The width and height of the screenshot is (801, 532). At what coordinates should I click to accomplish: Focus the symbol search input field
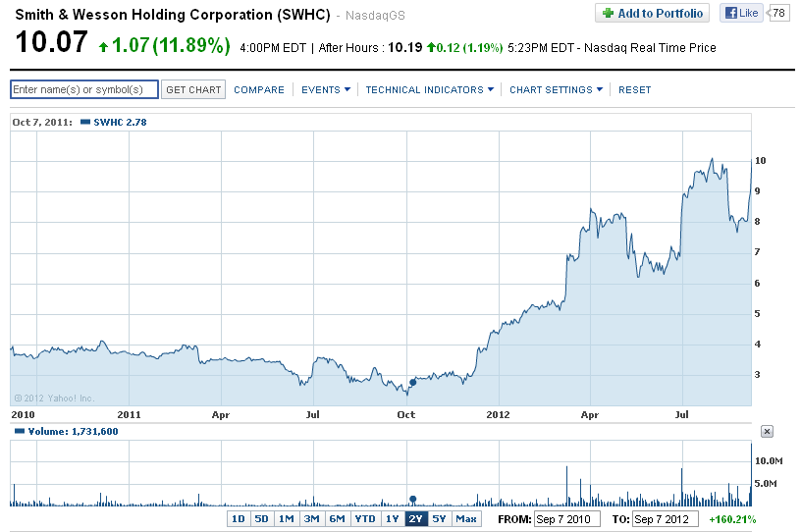click(x=84, y=89)
